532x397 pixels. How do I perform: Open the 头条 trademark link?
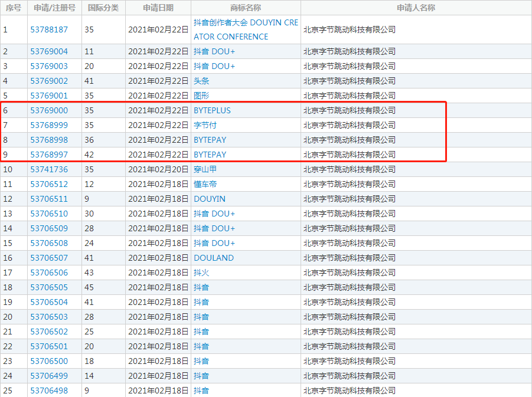point(201,81)
